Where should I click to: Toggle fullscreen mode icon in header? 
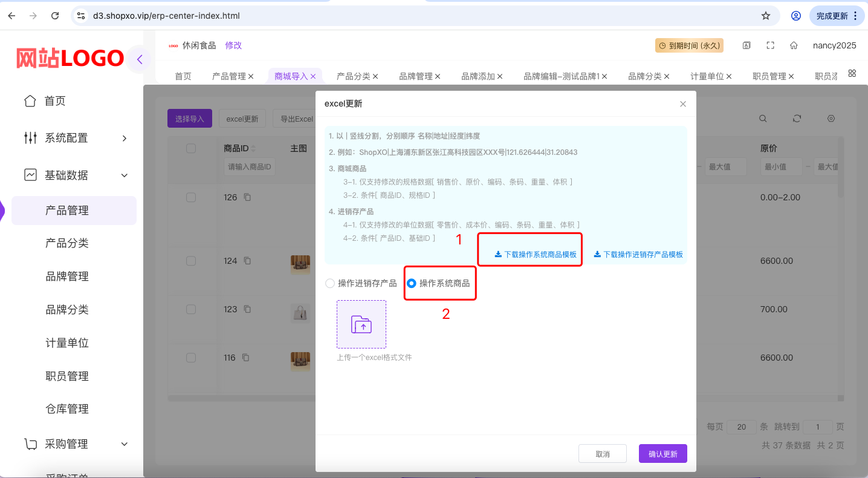(770, 45)
